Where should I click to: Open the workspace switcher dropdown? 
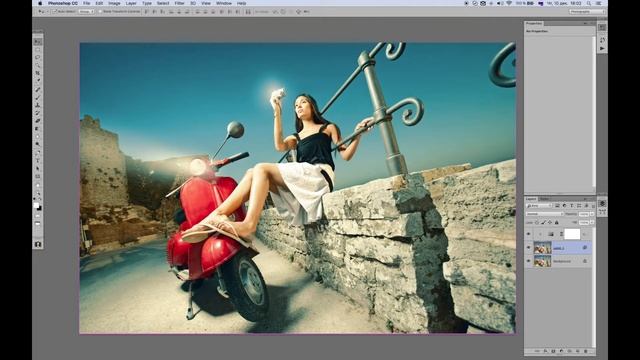tap(587, 12)
